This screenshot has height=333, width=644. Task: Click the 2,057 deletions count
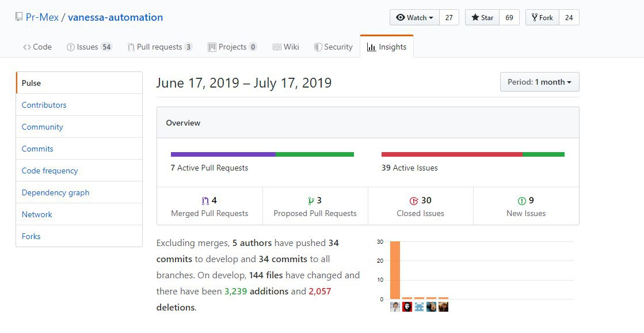(x=320, y=292)
